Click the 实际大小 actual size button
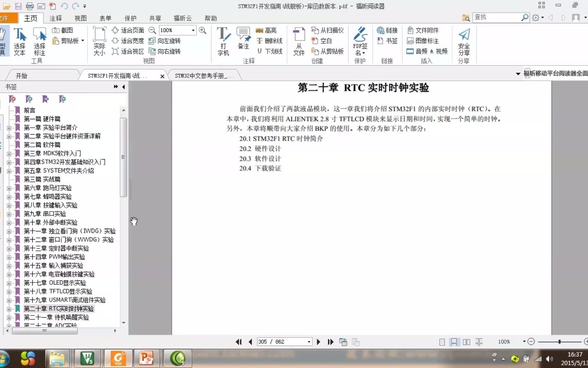This screenshot has height=368, width=588. click(x=99, y=40)
